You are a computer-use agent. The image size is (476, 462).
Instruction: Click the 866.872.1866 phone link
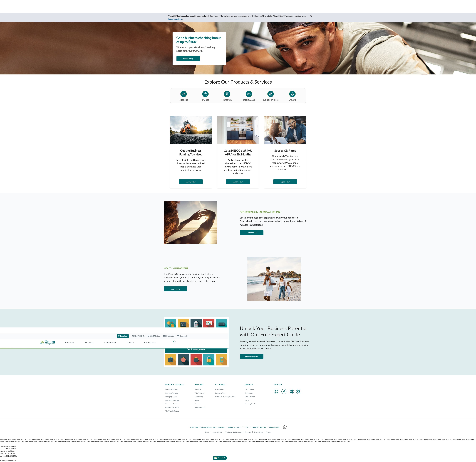coord(154,336)
